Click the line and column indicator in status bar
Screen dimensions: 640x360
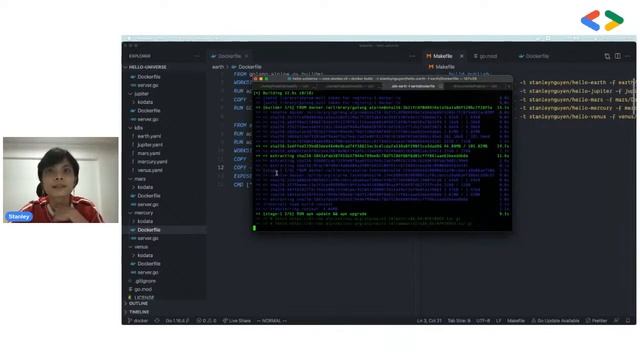pyautogui.click(x=429, y=321)
